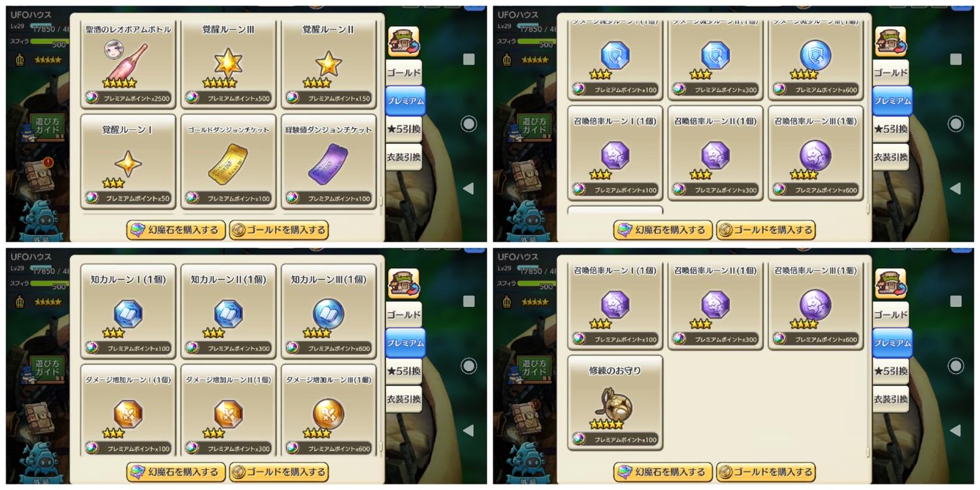The image size is (980, 490).
Task: Pick the 知力ルーンII rune item
Action: (x=228, y=312)
